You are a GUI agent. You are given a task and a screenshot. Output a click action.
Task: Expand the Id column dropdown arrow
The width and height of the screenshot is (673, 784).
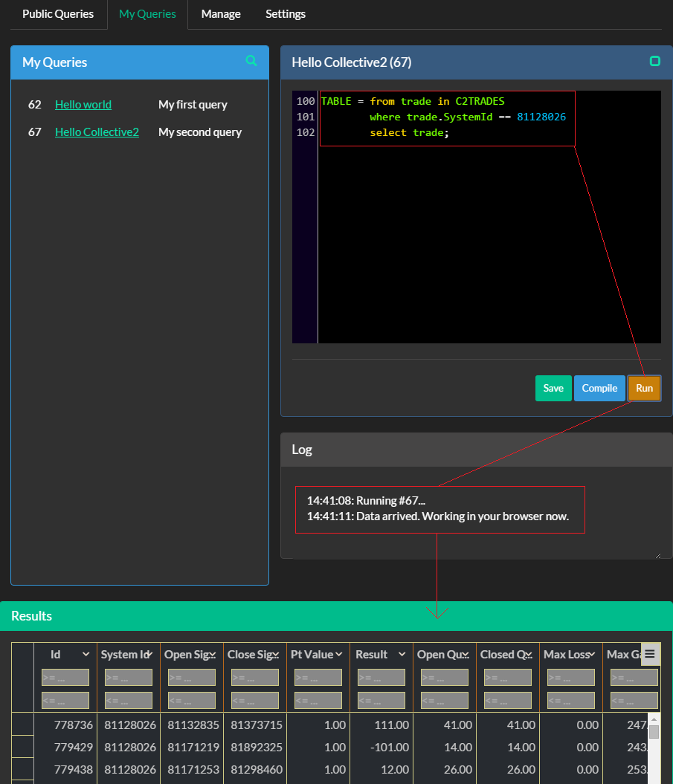click(x=86, y=654)
